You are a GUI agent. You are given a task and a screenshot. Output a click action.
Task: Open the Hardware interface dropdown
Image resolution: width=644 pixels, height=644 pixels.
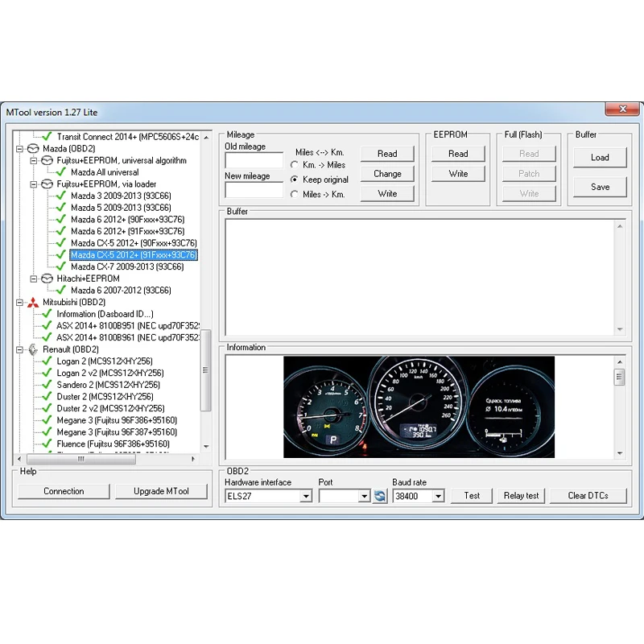coord(306,496)
